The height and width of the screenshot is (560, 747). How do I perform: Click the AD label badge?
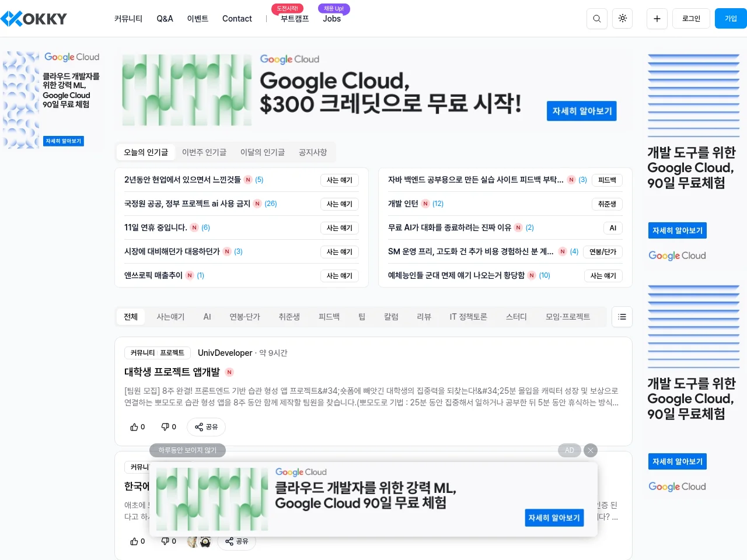[x=570, y=450]
